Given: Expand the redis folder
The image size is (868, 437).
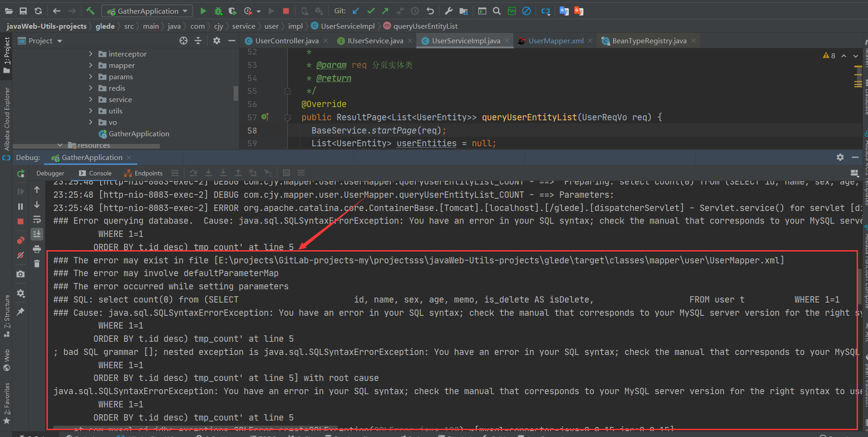Looking at the screenshot, I should pyautogui.click(x=91, y=88).
